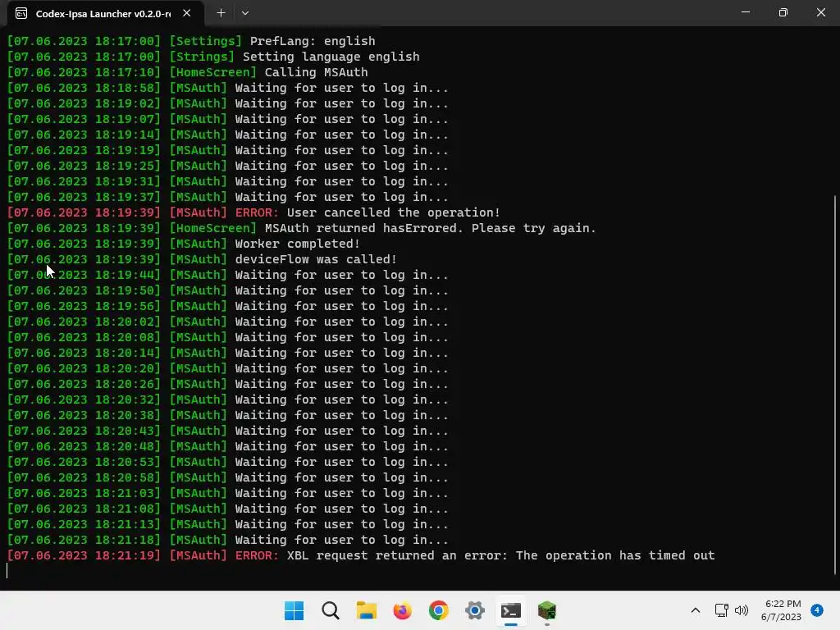
Task: Click the 'Setting language english' log line
Action: [x=213, y=57]
